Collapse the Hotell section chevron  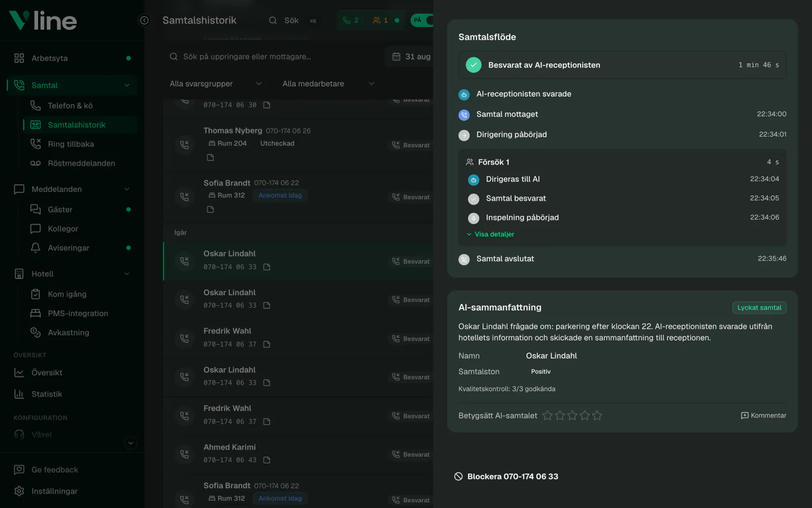(127, 274)
